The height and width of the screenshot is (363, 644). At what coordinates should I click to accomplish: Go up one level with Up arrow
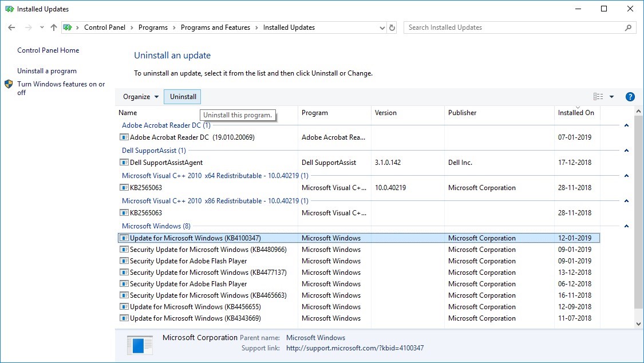pos(54,27)
